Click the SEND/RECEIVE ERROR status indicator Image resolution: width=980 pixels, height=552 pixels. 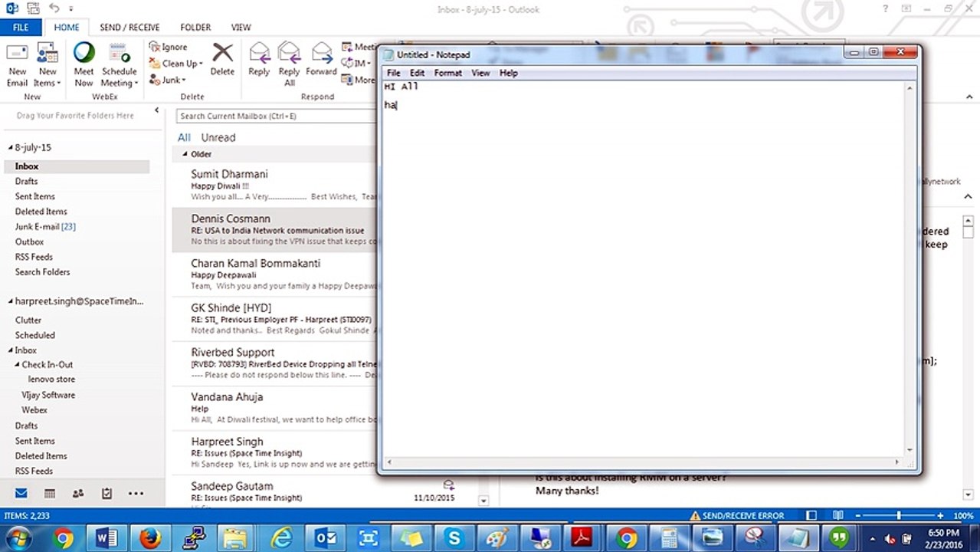click(x=737, y=516)
